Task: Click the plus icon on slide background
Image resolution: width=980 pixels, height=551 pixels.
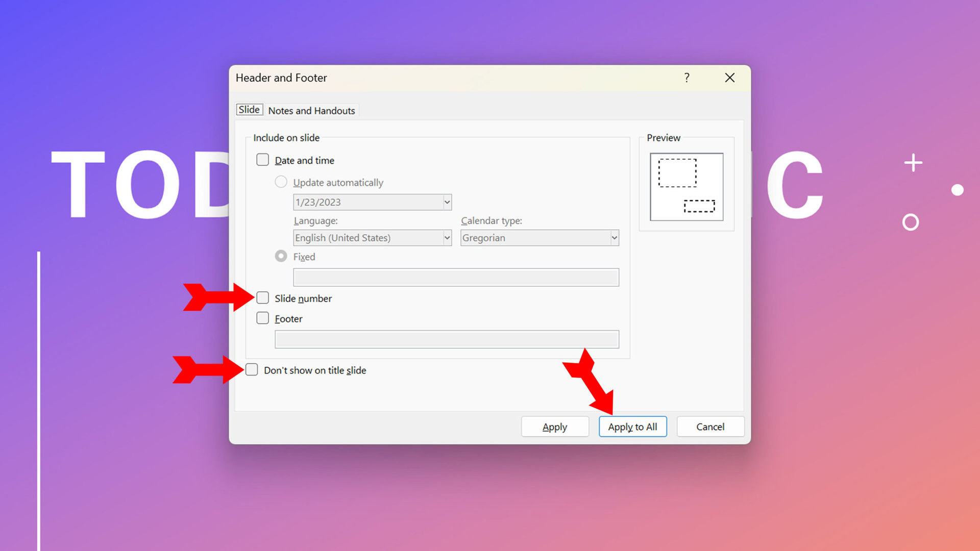Action: pyautogui.click(x=913, y=163)
